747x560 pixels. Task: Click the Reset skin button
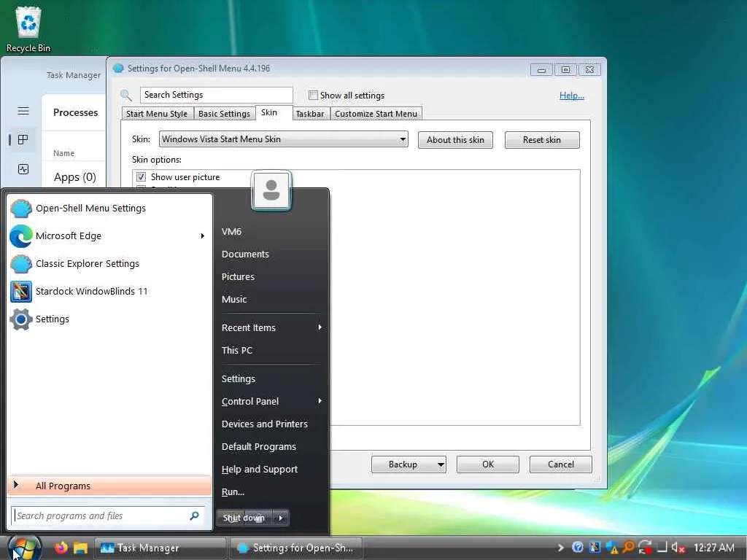pyautogui.click(x=542, y=140)
